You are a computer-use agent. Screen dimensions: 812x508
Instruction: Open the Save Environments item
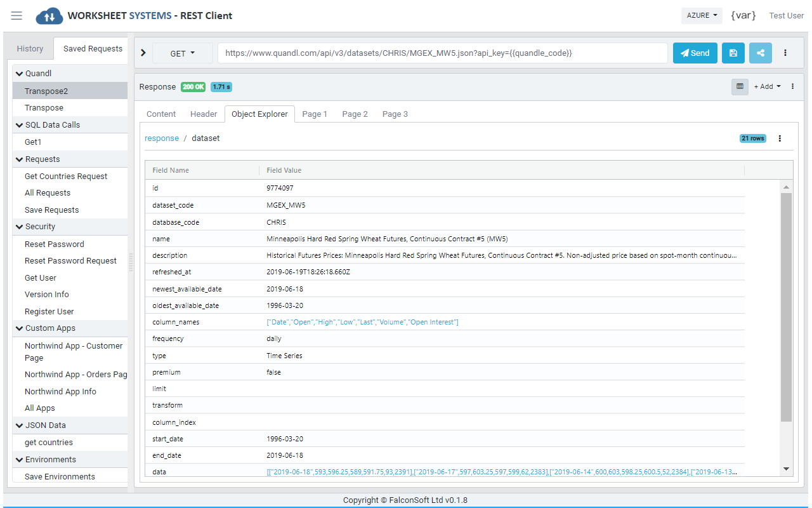pos(70,476)
